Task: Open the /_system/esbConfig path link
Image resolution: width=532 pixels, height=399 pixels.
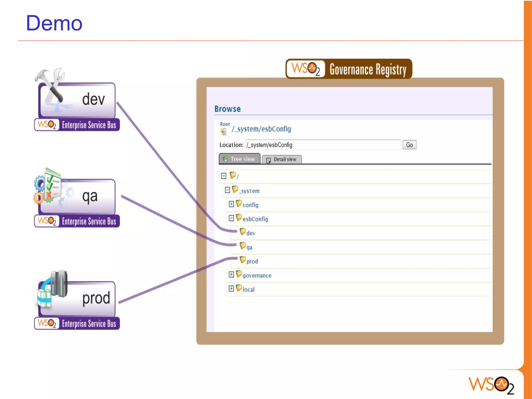Action: pyautogui.click(x=261, y=129)
